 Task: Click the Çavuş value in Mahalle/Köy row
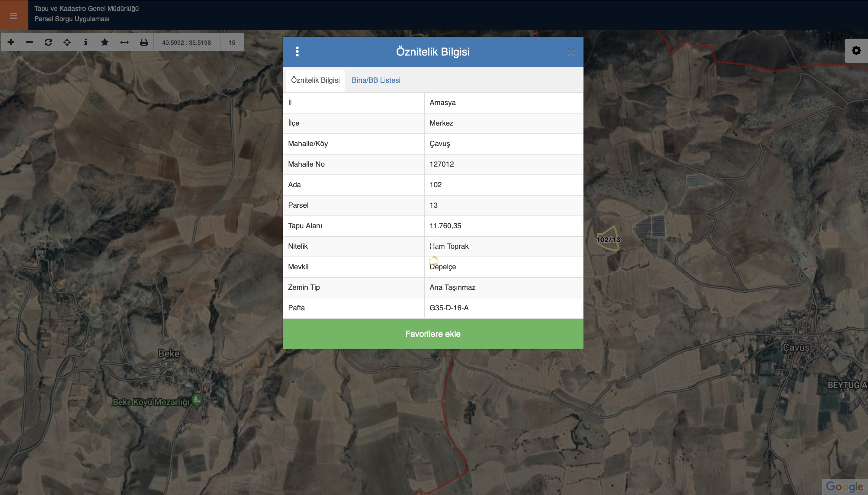pyautogui.click(x=439, y=144)
